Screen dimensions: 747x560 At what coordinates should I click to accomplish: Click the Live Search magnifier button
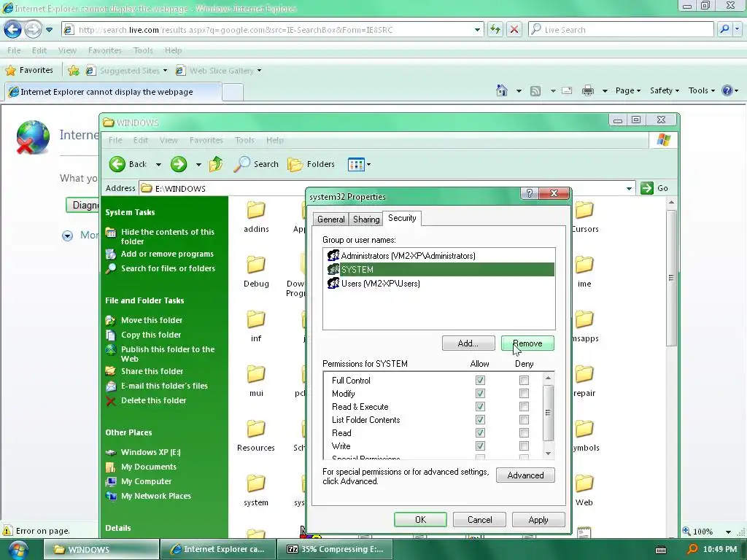point(724,29)
